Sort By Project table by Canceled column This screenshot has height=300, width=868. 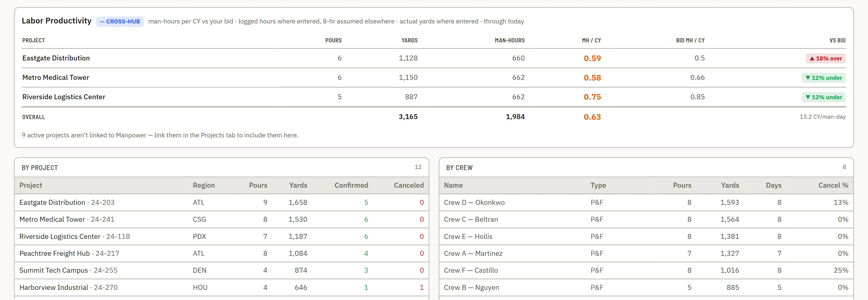pyautogui.click(x=409, y=185)
